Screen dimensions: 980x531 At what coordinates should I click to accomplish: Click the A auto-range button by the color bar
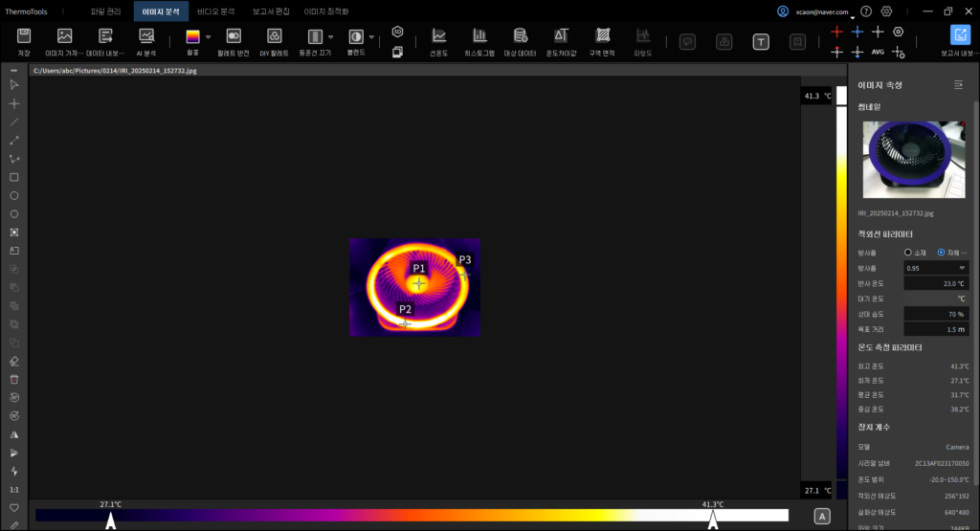click(820, 516)
